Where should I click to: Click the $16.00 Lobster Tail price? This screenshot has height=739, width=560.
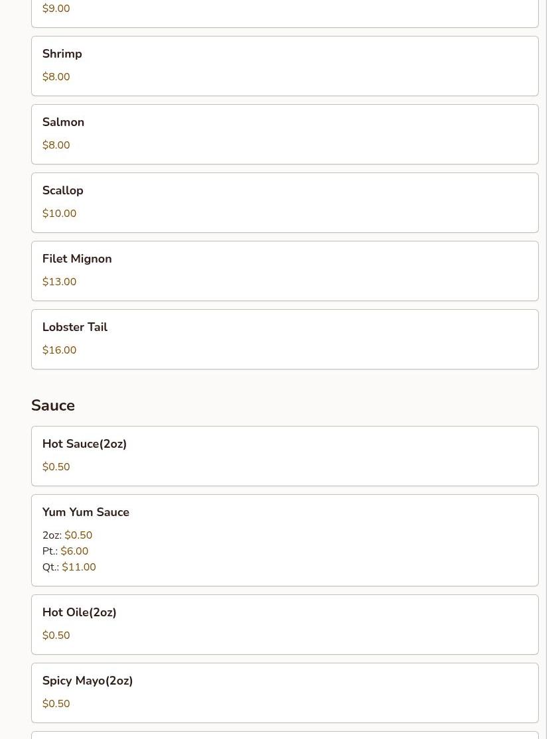click(x=59, y=350)
